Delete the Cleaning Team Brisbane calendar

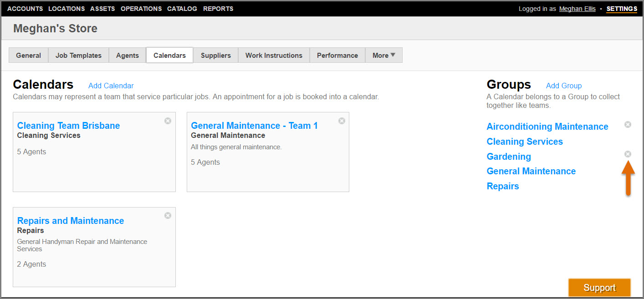click(x=168, y=121)
